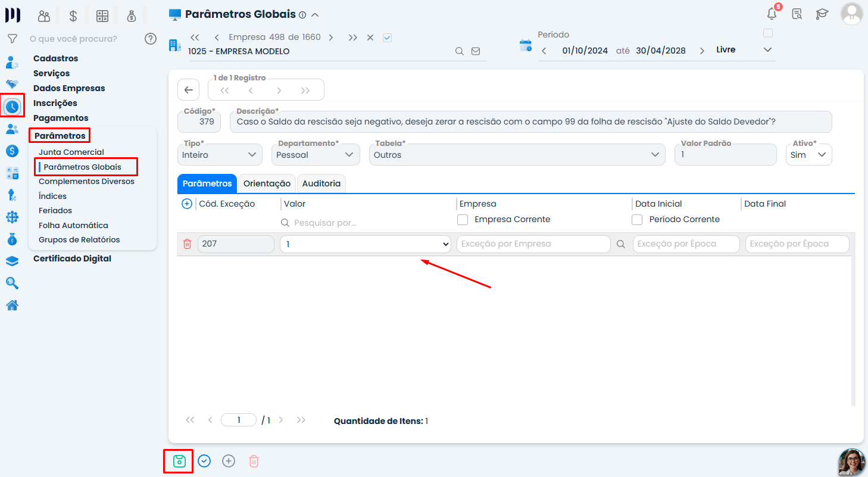The image size is (868, 477).
Task: Open the Certificado Digital section
Action: coord(72,258)
